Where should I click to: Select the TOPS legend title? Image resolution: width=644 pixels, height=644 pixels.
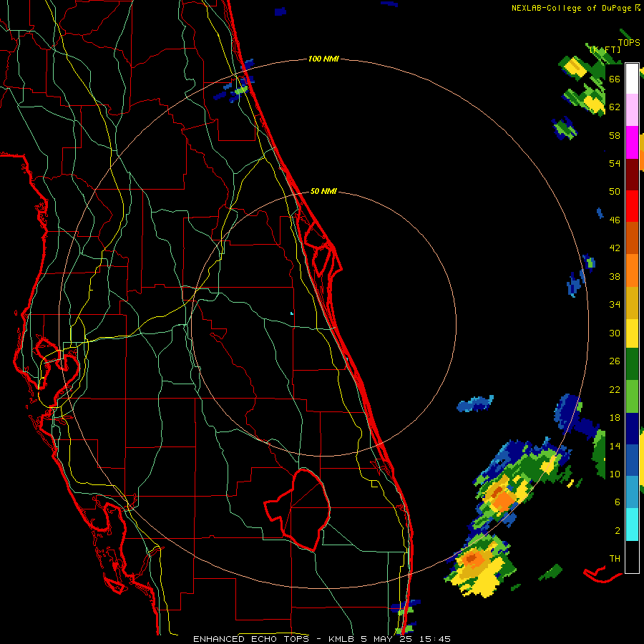(x=629, y=43)
